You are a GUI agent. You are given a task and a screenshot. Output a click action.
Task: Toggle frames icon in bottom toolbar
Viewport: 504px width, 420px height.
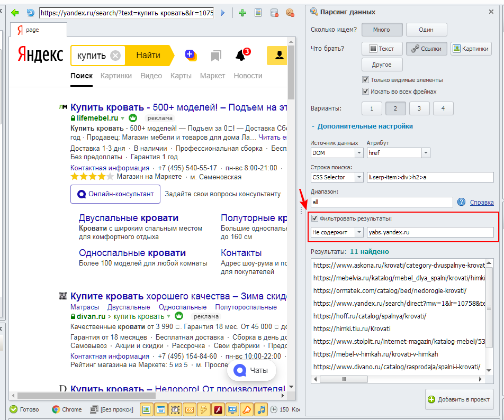tap(175, 409)
